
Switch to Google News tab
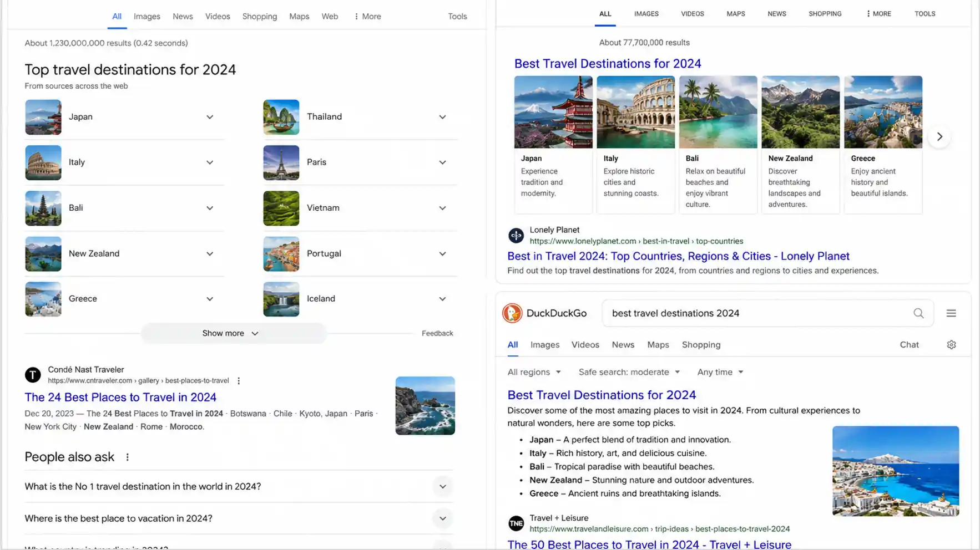tap(183, 17)
